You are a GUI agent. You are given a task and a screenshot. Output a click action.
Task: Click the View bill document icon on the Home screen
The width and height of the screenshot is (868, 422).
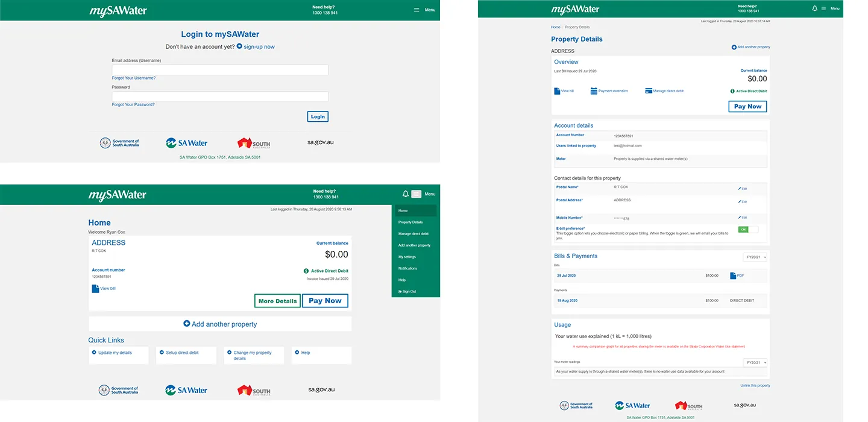pyautogui.click(x=95, y=289)
